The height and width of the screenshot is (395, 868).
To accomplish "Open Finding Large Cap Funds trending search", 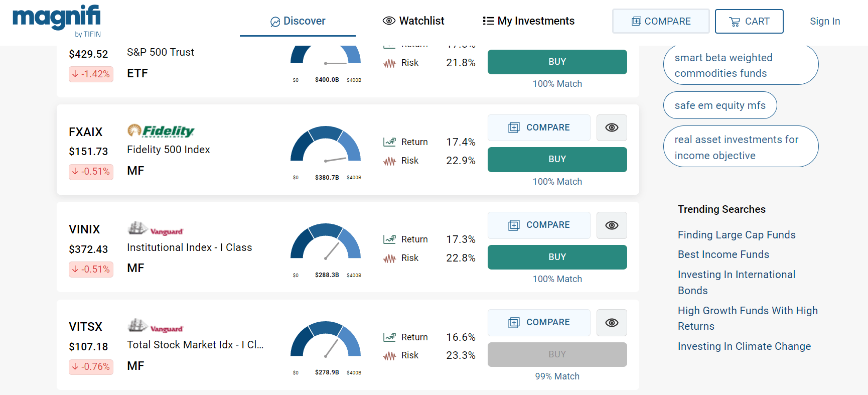I will pyautogui.click(x=737, y=235).
